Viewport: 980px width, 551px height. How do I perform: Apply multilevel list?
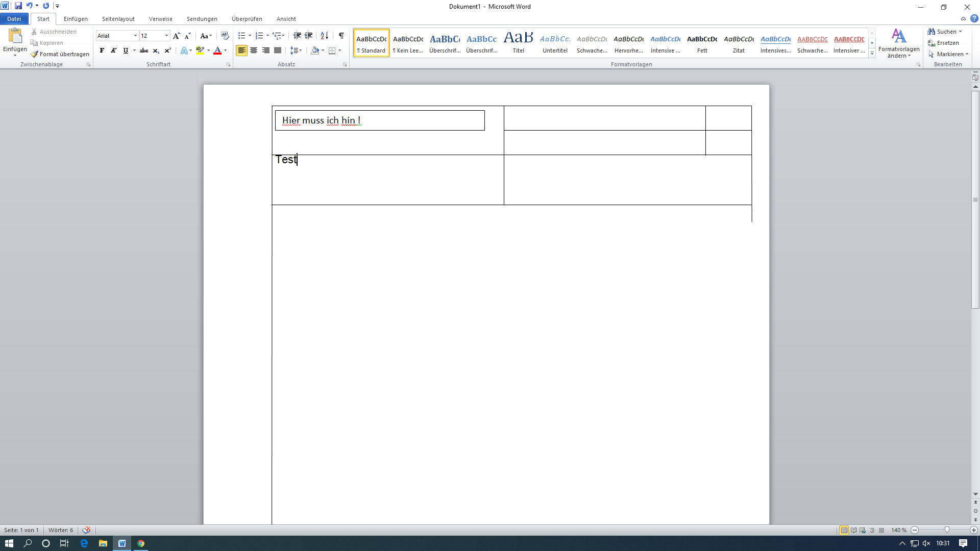[277, 36]
